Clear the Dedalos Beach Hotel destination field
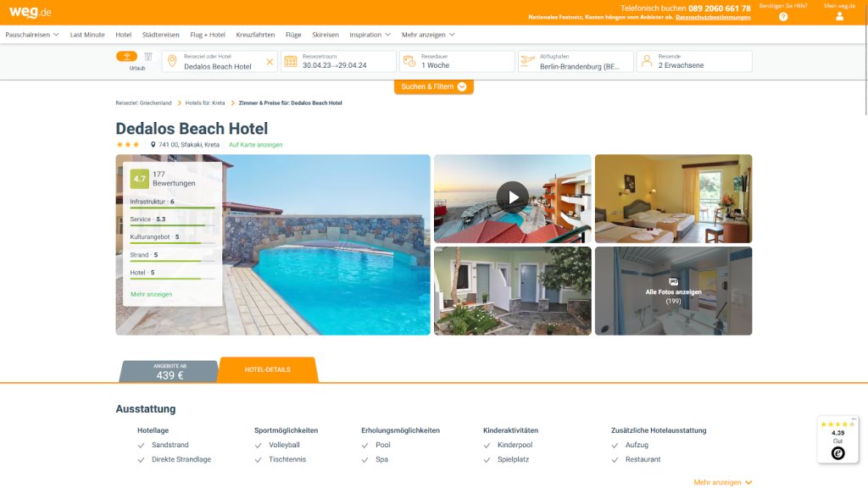Image resolution: width=868 pixels, height=488 pixels. (270, 62)
